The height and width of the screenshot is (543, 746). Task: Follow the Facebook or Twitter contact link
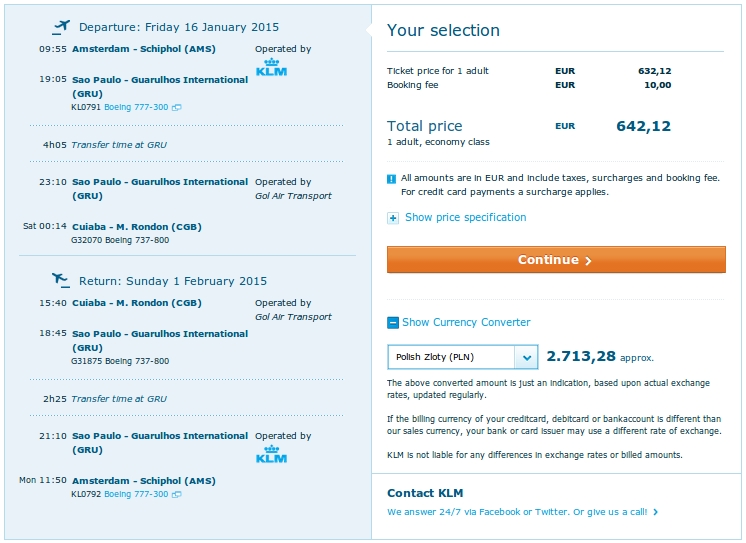point(517,512)
